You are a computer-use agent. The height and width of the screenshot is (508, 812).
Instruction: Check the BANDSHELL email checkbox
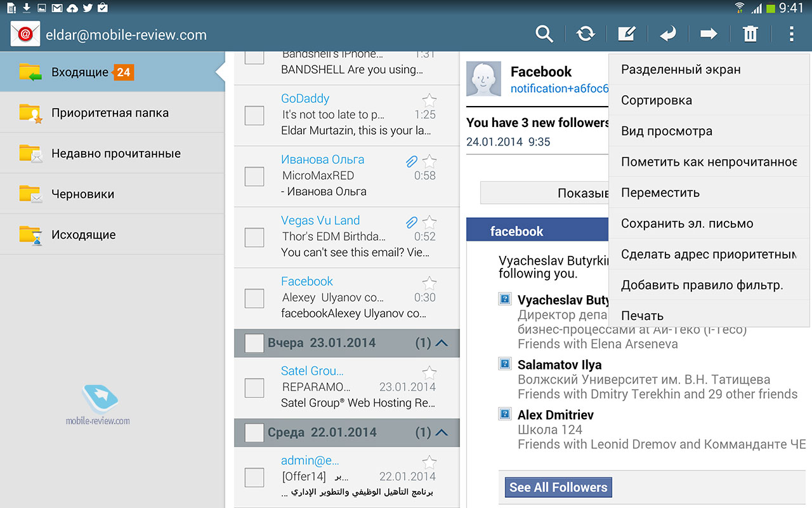254,57
